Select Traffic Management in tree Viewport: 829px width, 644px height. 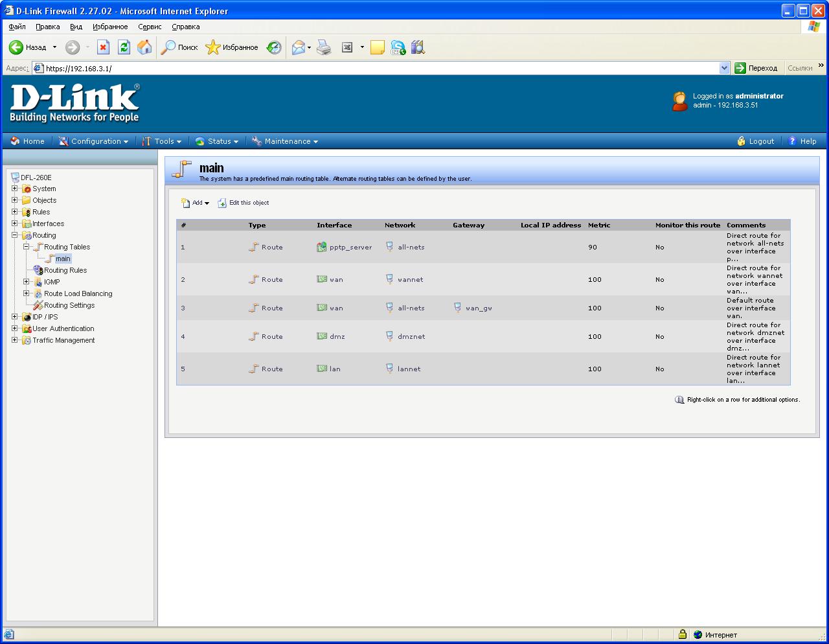(x=63, y=340)
